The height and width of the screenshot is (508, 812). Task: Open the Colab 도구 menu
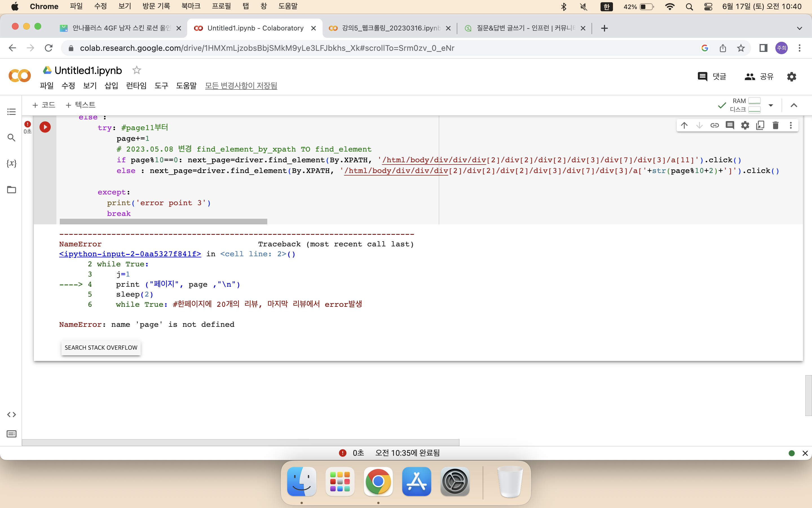coord(161,86)
